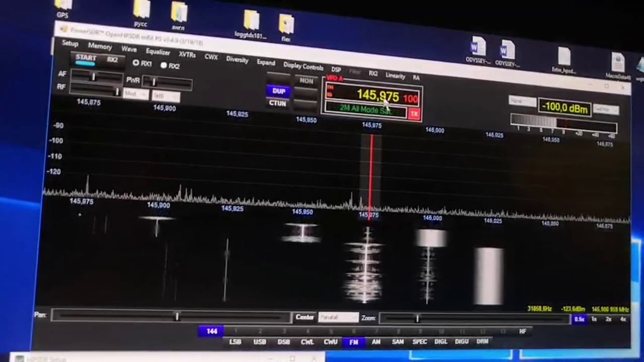Adjust the AF volume slider
The height and width of the screenshot is (362, 644).
97,77
